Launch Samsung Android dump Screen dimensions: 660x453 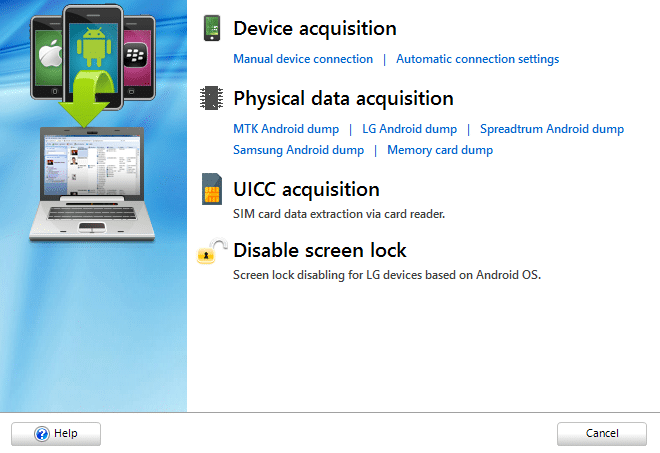pos(298,150)
